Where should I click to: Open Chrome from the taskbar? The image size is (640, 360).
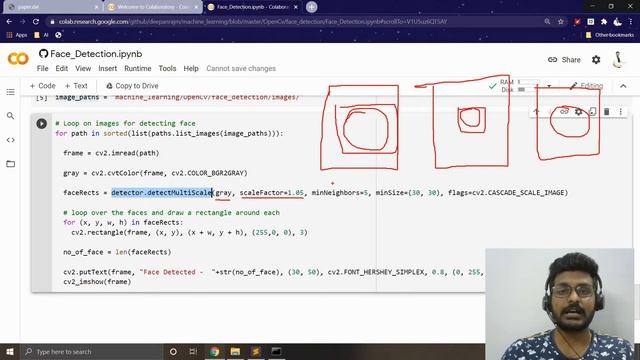[x=215, y=351]
